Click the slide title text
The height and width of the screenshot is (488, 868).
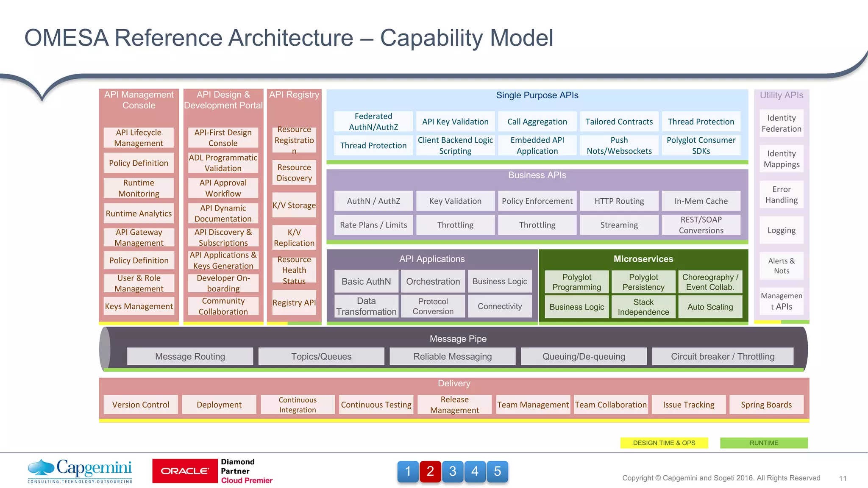[289, 38]
